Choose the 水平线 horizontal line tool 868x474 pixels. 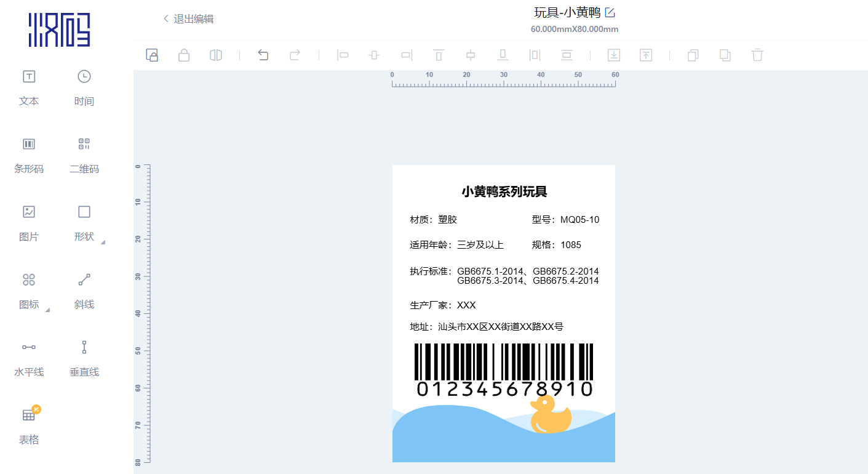coord(29,358)
